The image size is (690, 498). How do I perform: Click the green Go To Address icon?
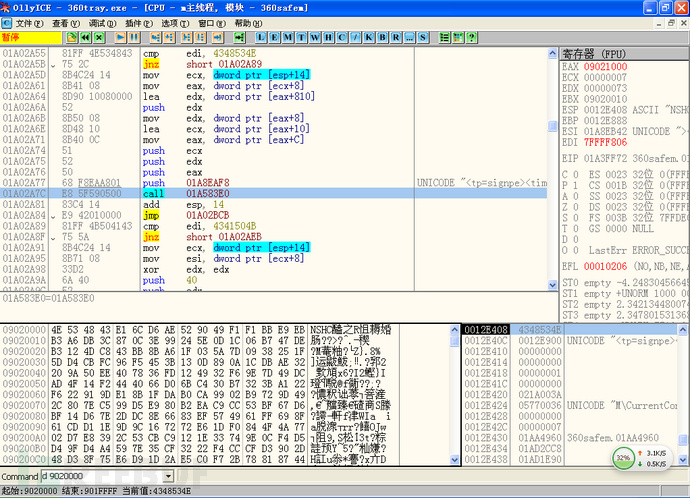[x=239, y=37]
